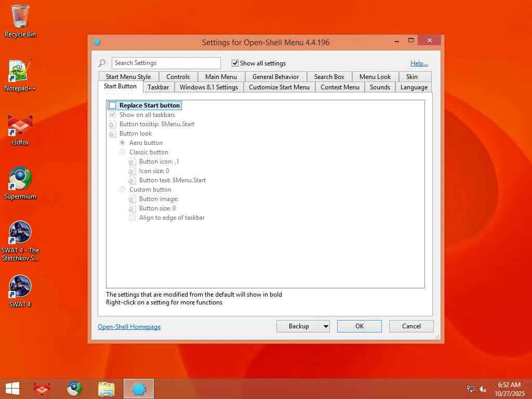Open the Menu Look tab
The width and height of the screenshot is (532, 399).
375,77
